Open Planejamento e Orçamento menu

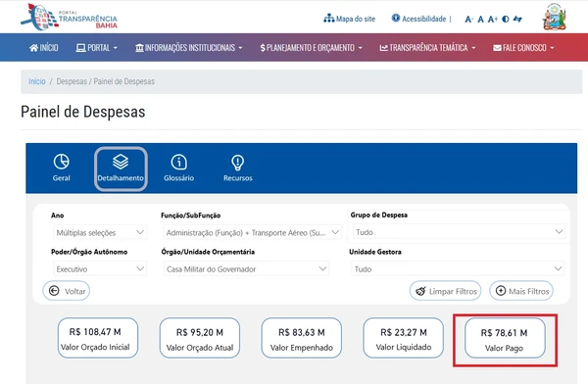click(x=312, y=48)
